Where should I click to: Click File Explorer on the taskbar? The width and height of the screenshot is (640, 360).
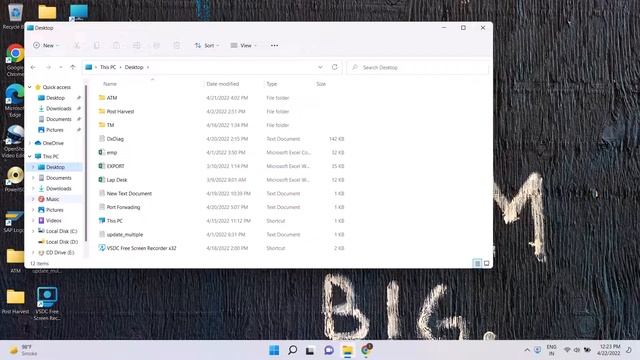click(347, 350)
